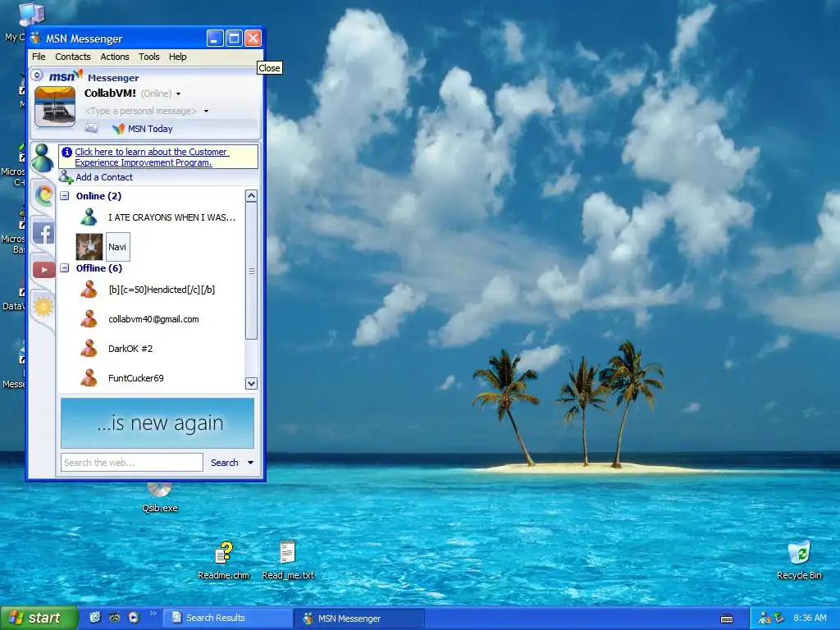Click the CollabVM! display picture thumbnail

[x=55, y=107]
